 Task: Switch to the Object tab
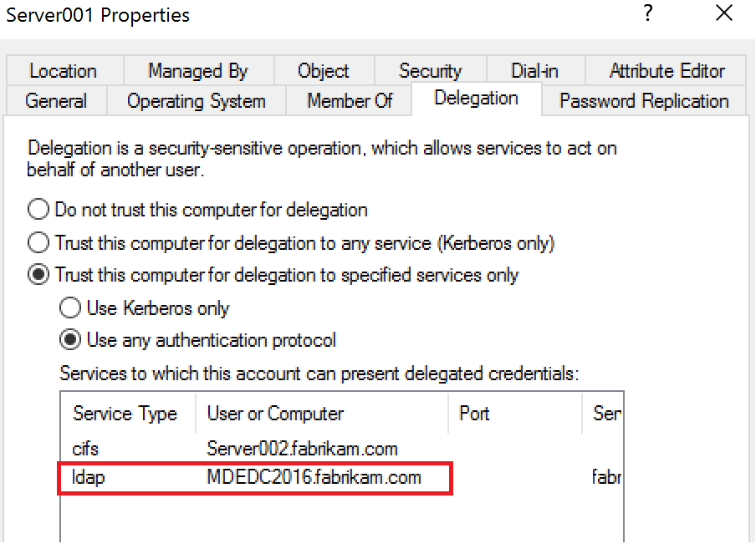tap(324, 71)
